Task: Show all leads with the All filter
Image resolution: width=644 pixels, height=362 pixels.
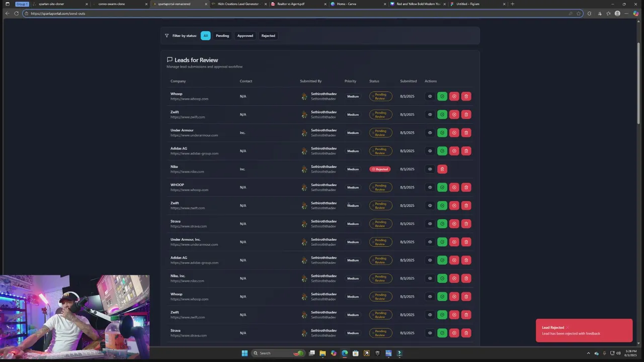Action: pos(205,36)
